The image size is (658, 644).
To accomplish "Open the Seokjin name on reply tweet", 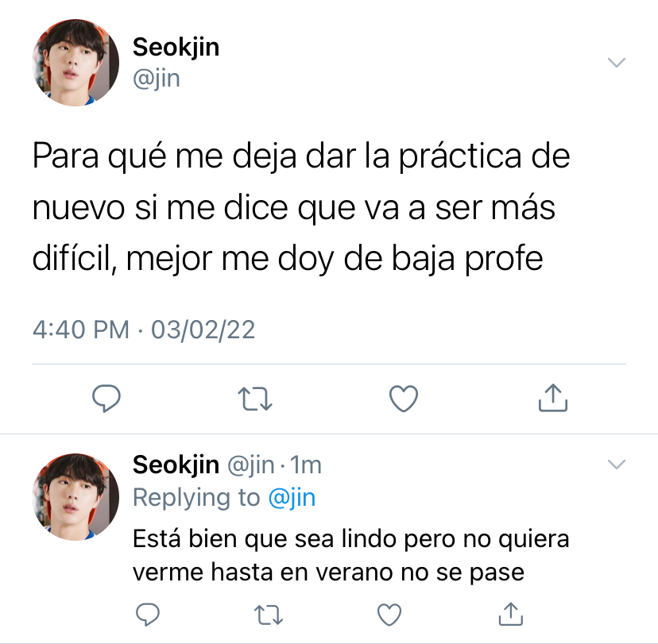I will 176,465.
